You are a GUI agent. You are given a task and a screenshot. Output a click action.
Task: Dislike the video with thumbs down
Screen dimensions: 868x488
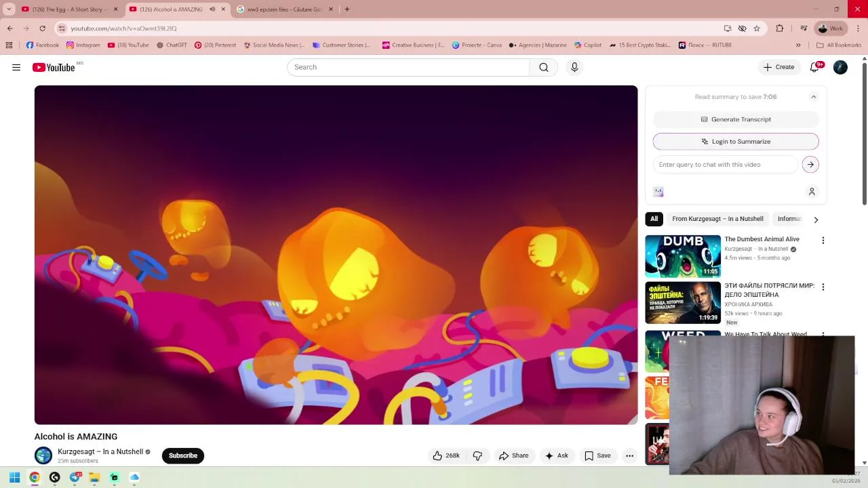tap(477, 455)
